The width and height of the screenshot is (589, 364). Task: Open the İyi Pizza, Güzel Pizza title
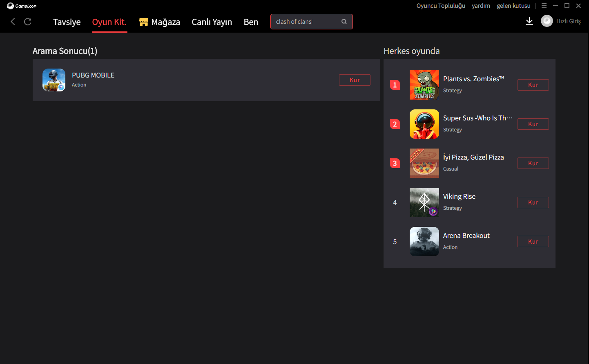[x=473, y=157]
